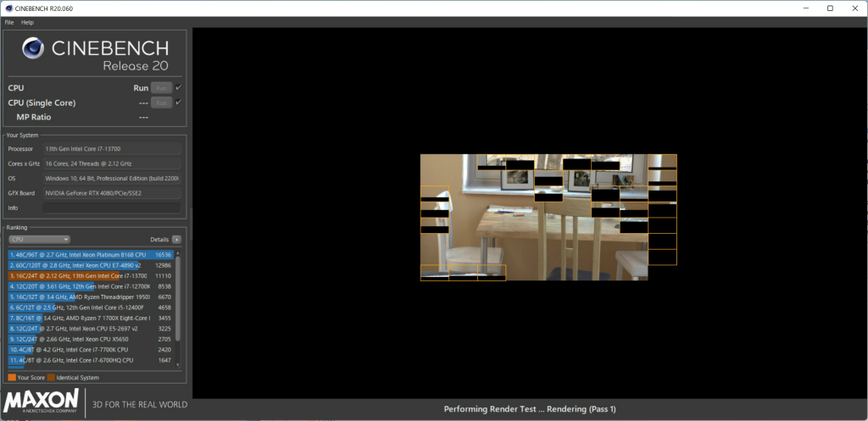Screen dimensions: 868x421
Task: Click the Cinebench title bar app icon
Action: pyautogui.click(x=8, y=8)
